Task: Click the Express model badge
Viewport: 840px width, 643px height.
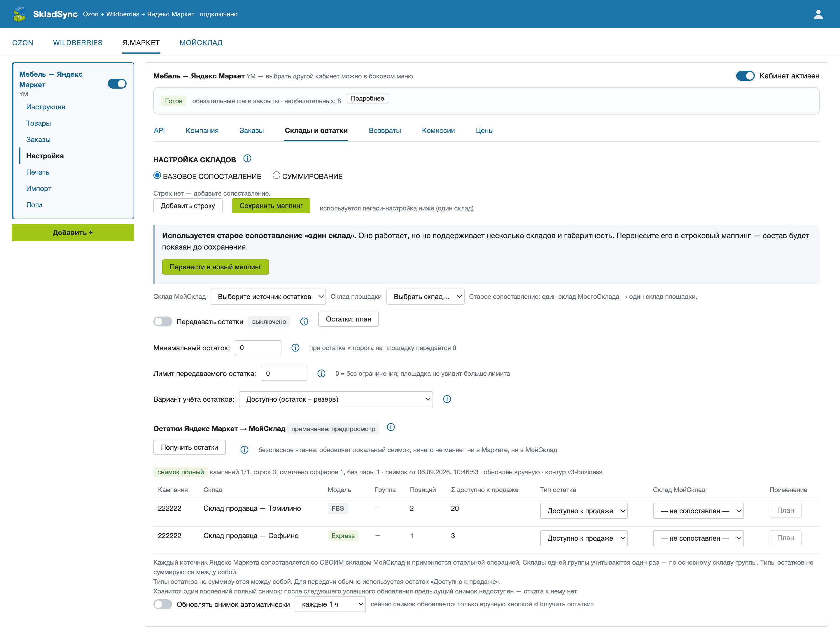Action: (x=343, y=536)
